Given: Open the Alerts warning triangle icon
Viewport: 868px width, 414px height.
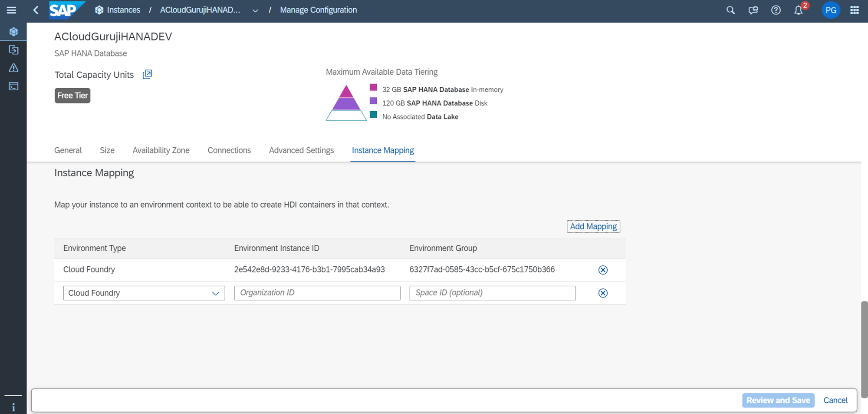Looking at the screenshot, I should 13,68.
